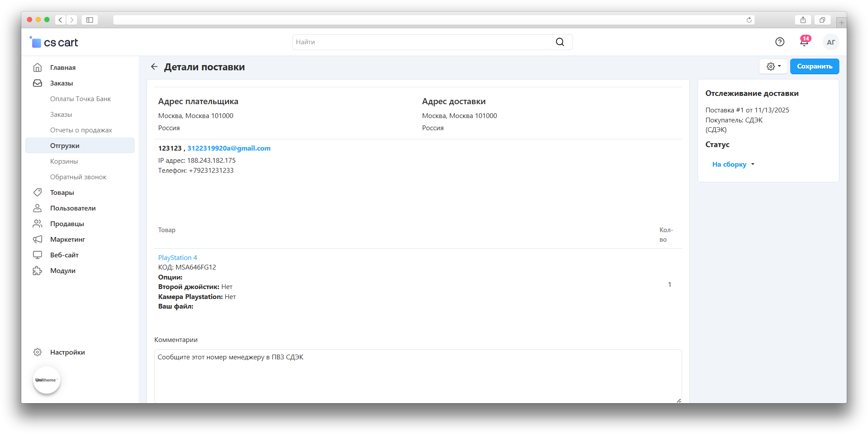Click the Модули puzzle icon

click(38, 271)
